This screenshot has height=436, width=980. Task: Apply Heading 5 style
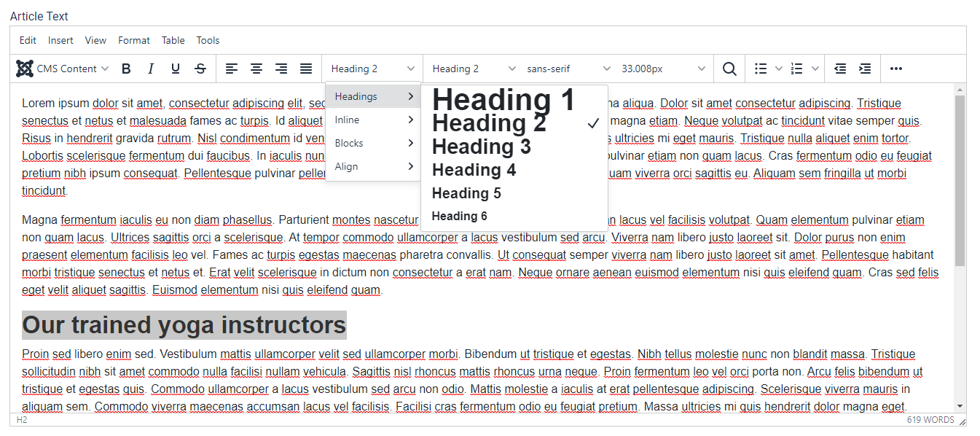(514, 193)
